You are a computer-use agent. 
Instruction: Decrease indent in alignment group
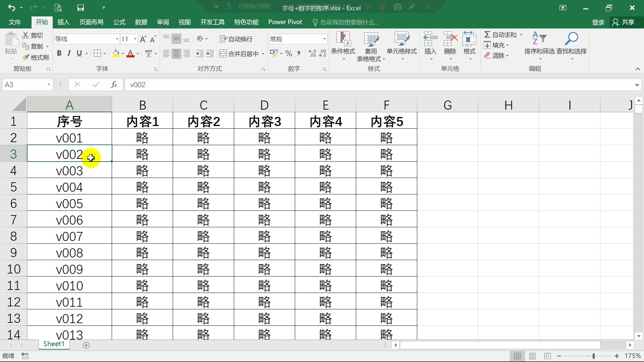(x=200, y=54)
